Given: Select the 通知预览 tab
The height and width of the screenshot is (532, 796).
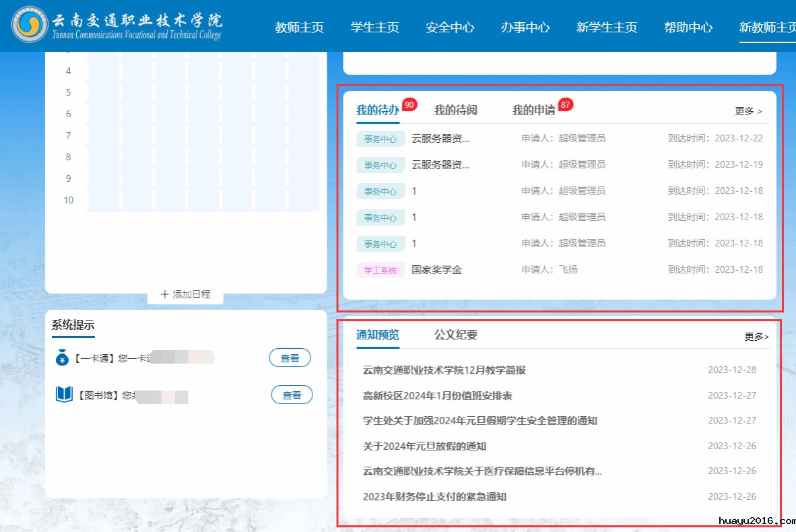Looking at the screenshot, I should (x=378, y=335).
